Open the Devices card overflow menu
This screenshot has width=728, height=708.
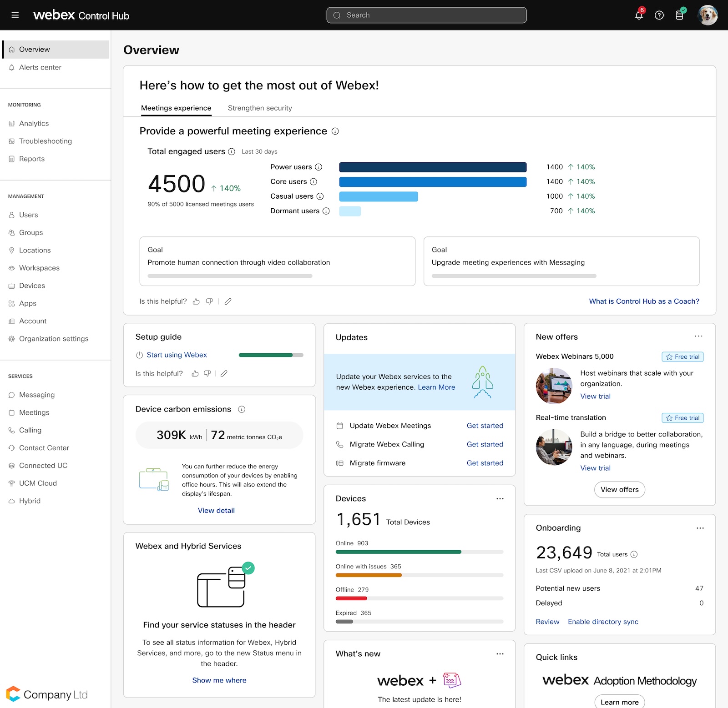tap(500, 498)
